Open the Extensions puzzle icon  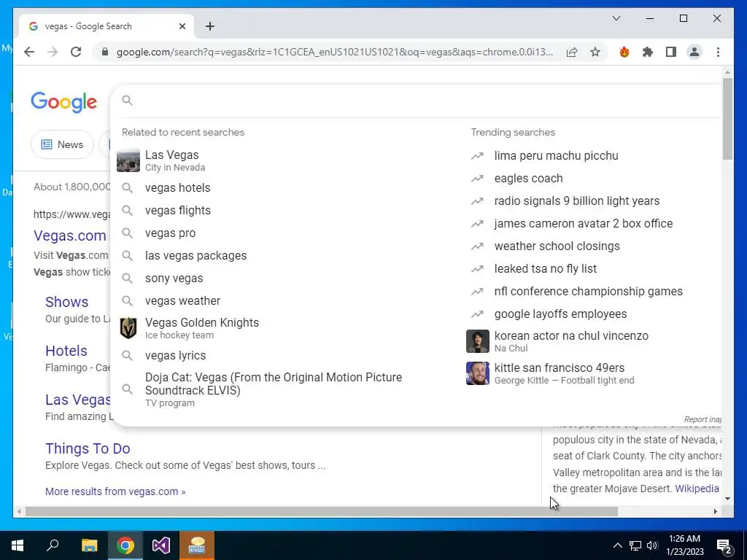pyautogui.click(x=648, y=52)
